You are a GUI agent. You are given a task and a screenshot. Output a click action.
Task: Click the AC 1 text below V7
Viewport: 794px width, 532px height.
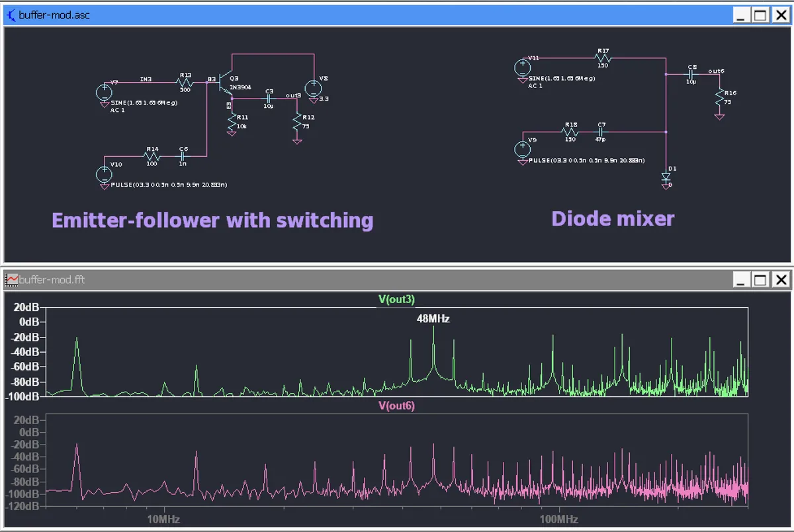pyautogui.click(x=117, y=111)
